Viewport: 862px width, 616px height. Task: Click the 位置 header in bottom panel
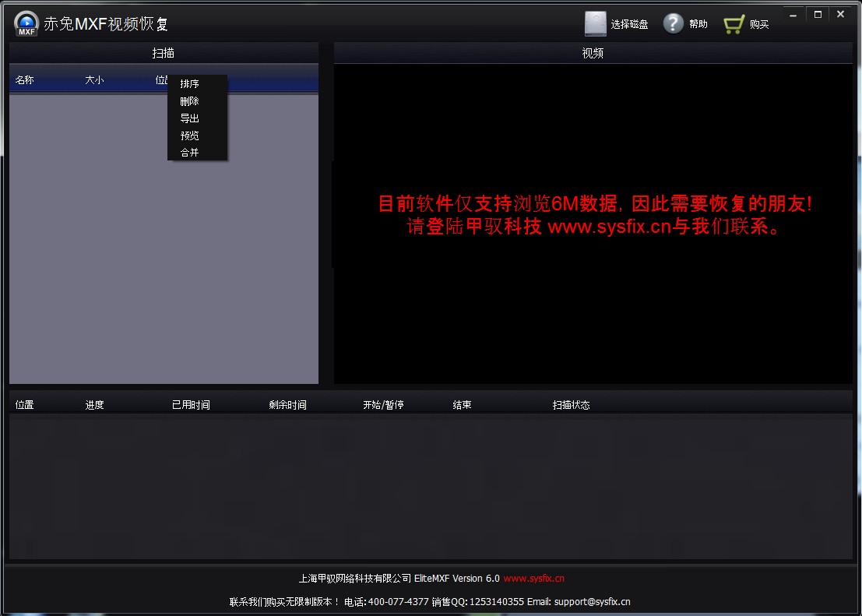[x=25, y=405]
